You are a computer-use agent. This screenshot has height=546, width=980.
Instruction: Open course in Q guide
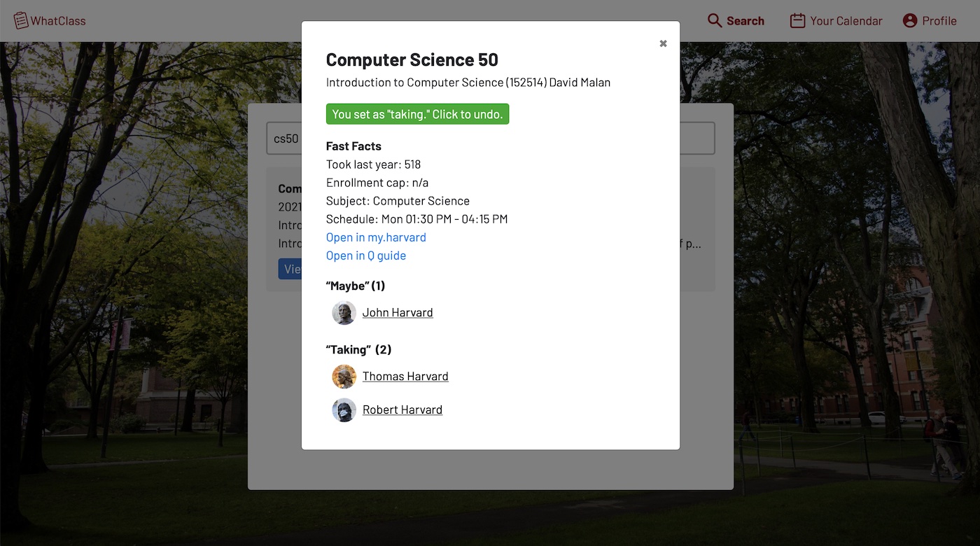366,255
